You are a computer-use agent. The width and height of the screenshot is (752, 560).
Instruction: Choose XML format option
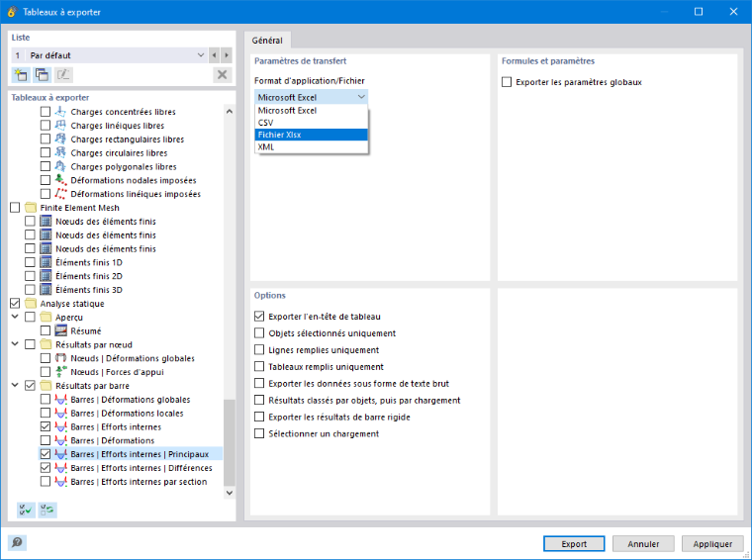(312, 147)
